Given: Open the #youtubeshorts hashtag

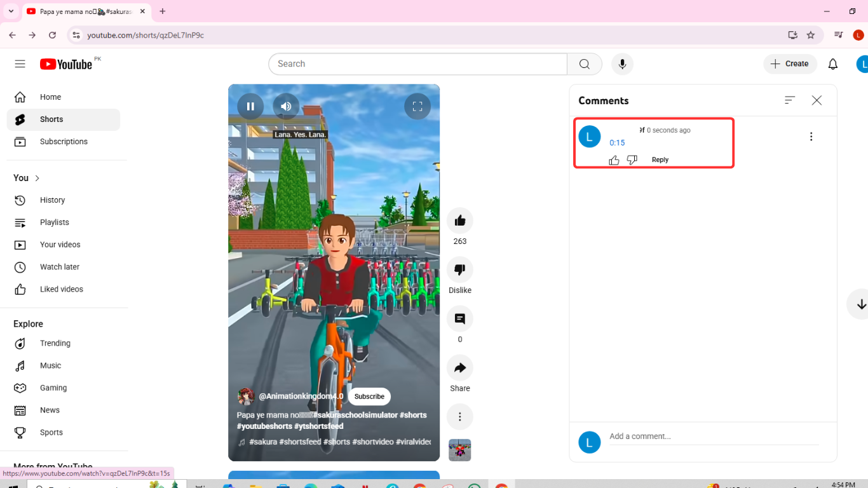Looking at the screenshot, I should 264,426.
